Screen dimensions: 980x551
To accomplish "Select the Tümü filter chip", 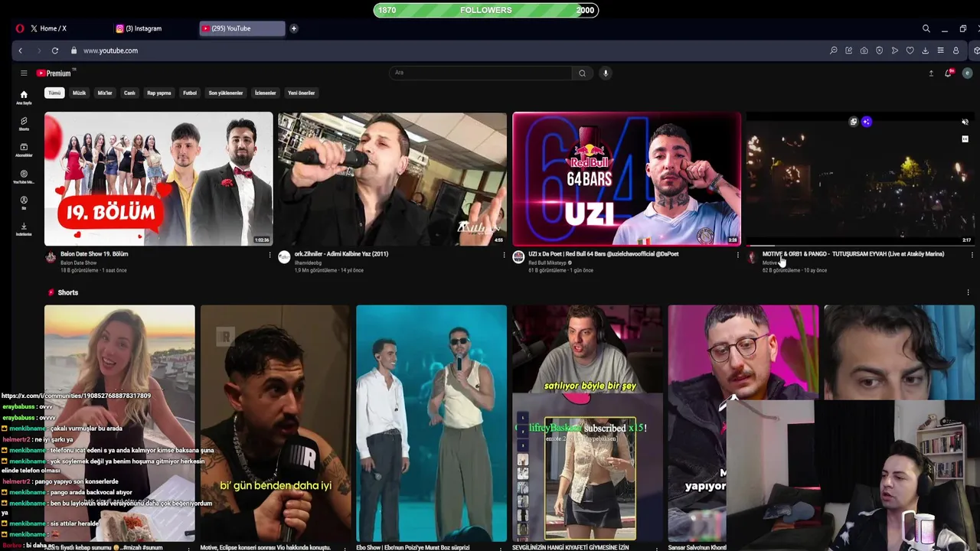I will pyautogui.click(x=54, y=93).
